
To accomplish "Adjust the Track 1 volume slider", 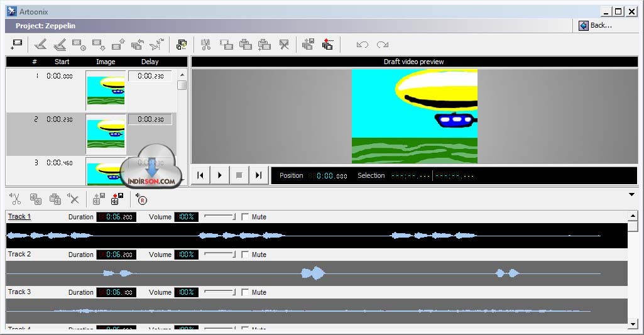I will [x=220, y=217].
